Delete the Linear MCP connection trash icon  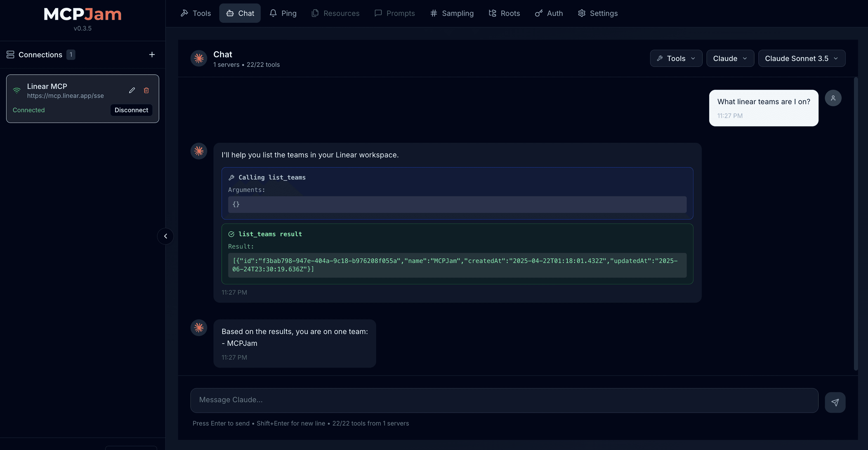pos(146,90)
